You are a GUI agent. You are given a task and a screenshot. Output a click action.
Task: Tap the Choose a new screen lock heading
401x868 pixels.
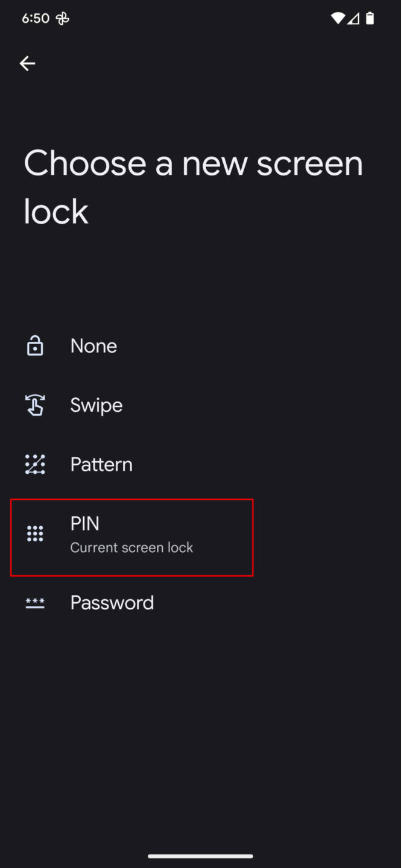pos(193,187)
